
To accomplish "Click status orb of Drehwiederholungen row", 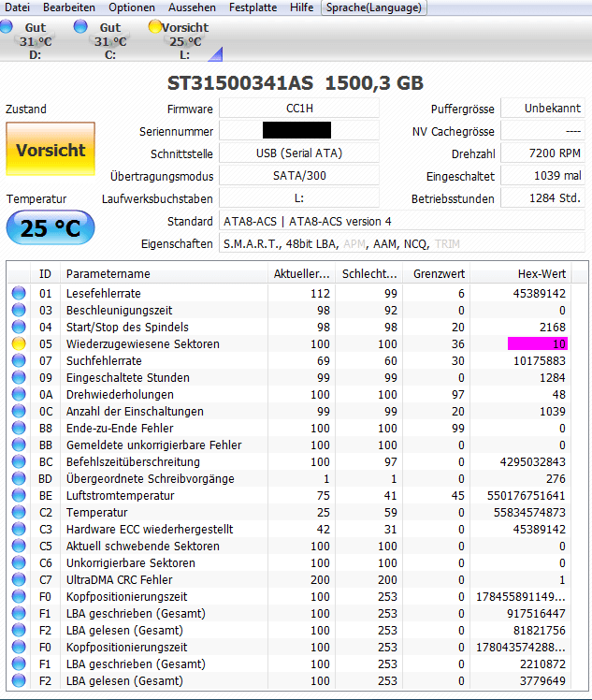I will pos(19,394).
